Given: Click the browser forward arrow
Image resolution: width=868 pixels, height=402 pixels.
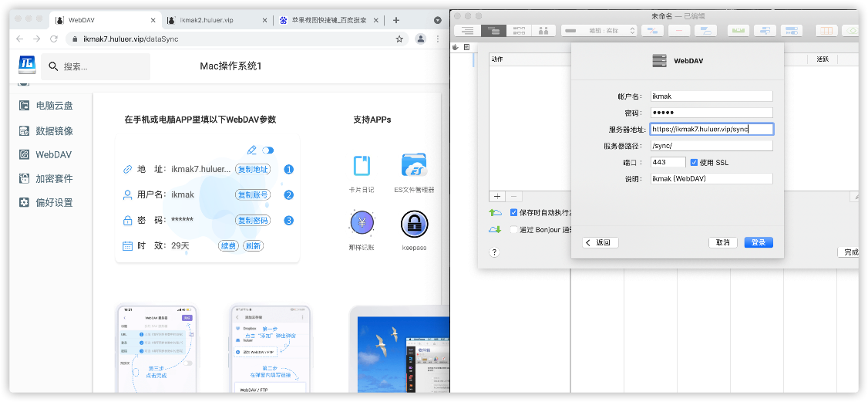Looking at the screenshot, I should click(x=36, y=39).
